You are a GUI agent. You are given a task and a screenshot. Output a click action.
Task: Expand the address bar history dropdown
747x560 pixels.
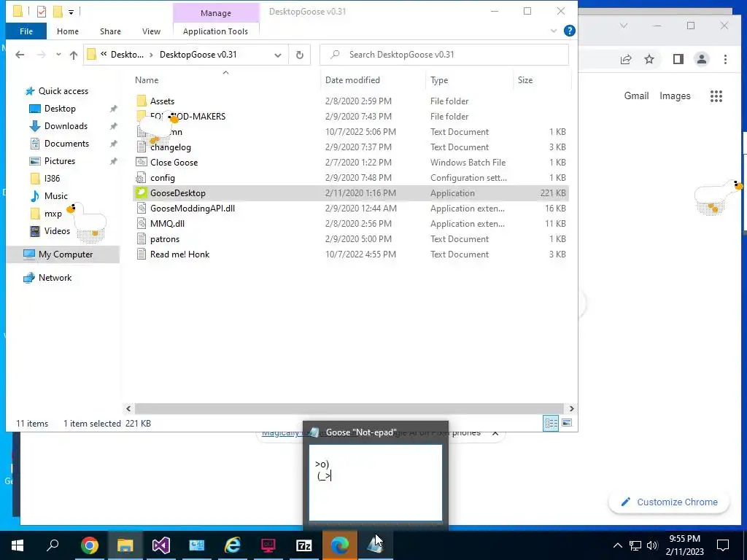click(x=278, y=55)
